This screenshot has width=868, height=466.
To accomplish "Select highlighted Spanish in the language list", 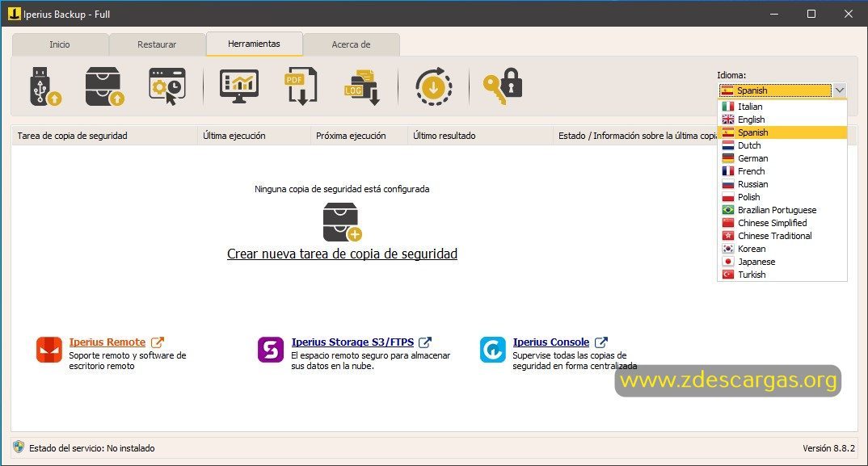I will coord(782,132).
